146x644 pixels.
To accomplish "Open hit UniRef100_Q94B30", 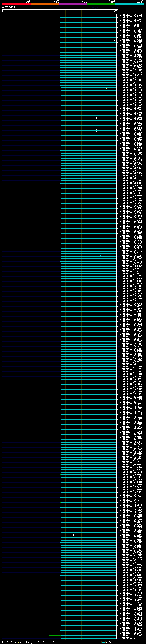I will (131, 25).
